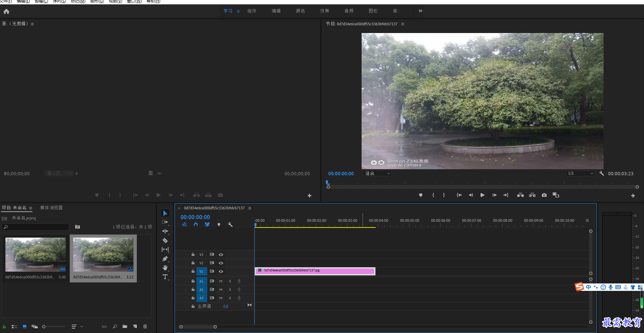Switch to 编辑 workspace
644x333 pixels.
pos(276,11)
